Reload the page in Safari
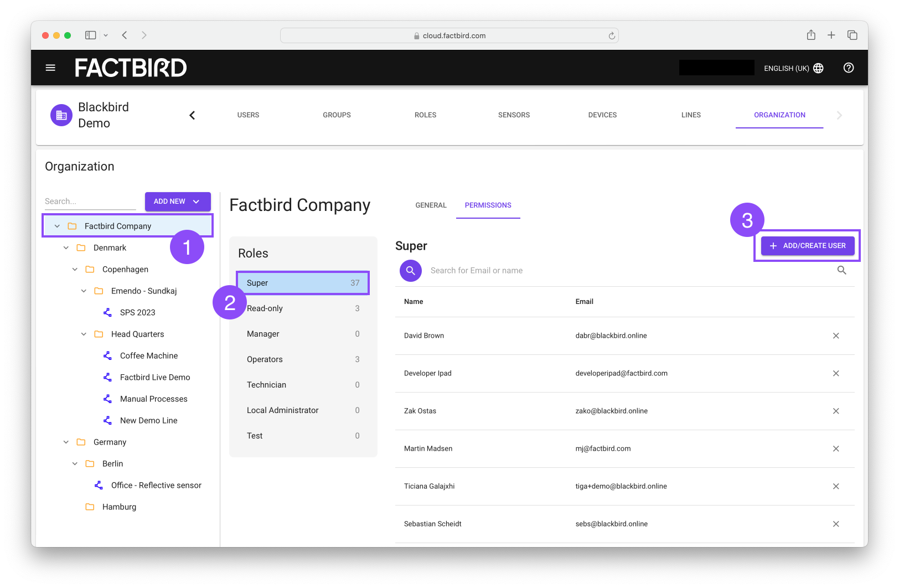899x588 pixels. click(612, 35)
